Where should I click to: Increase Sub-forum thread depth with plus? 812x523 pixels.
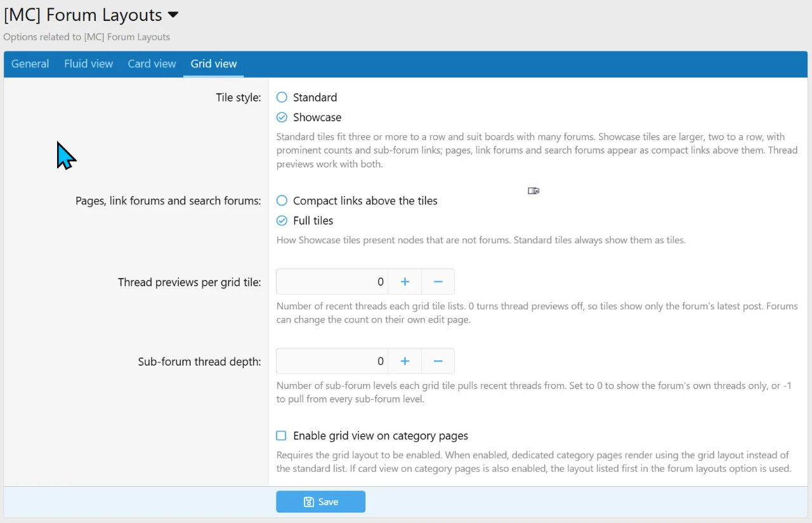405,361
